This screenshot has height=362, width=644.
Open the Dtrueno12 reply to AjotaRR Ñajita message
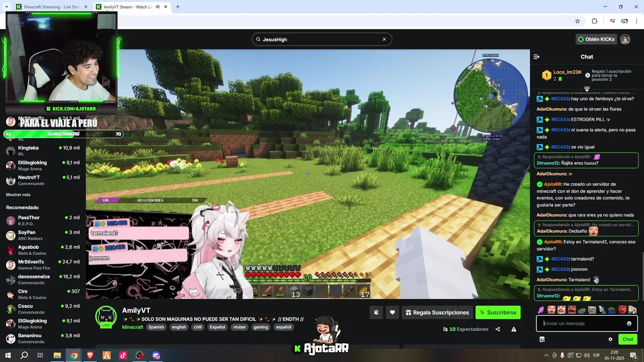tap(586, 160)
